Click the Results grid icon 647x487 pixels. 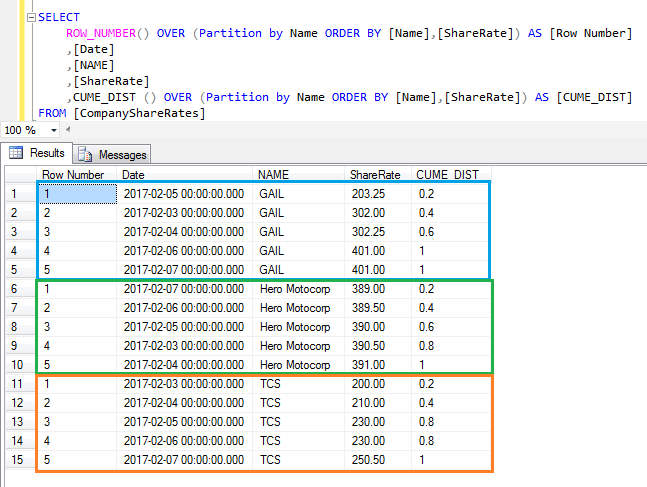click(16, 153)
